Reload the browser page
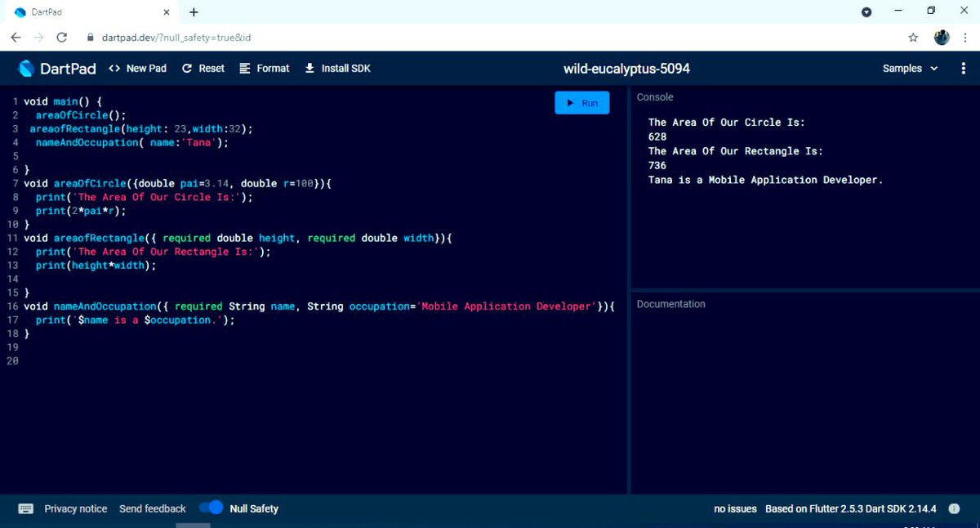Screen dimensions: 980x528 click(61, 38)
